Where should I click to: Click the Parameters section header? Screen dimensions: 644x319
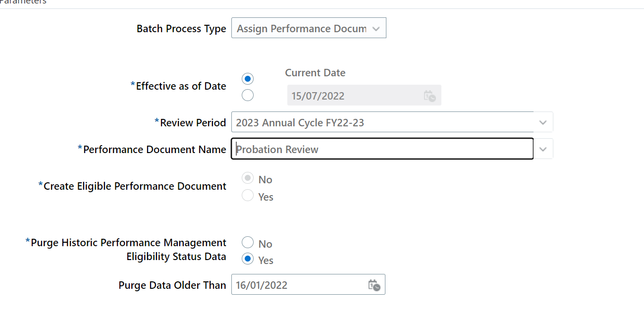pyautogui.click(x=22, y=2)
